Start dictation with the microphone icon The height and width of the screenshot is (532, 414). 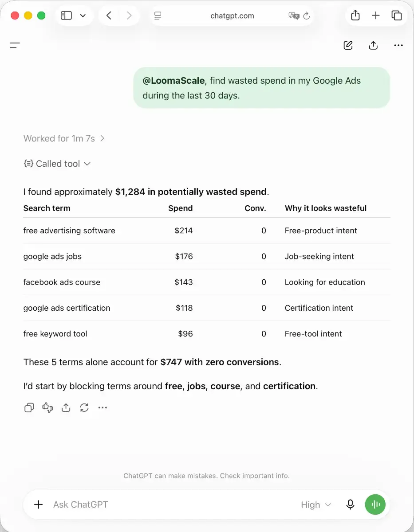point(351,505)
